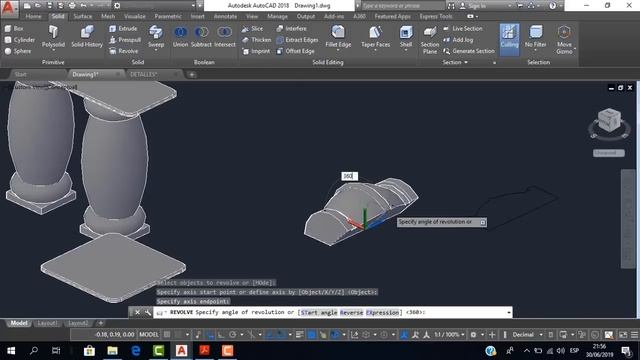Choose Reverse command option
This screenshot has width=640, height=360.
click(351, 313)
